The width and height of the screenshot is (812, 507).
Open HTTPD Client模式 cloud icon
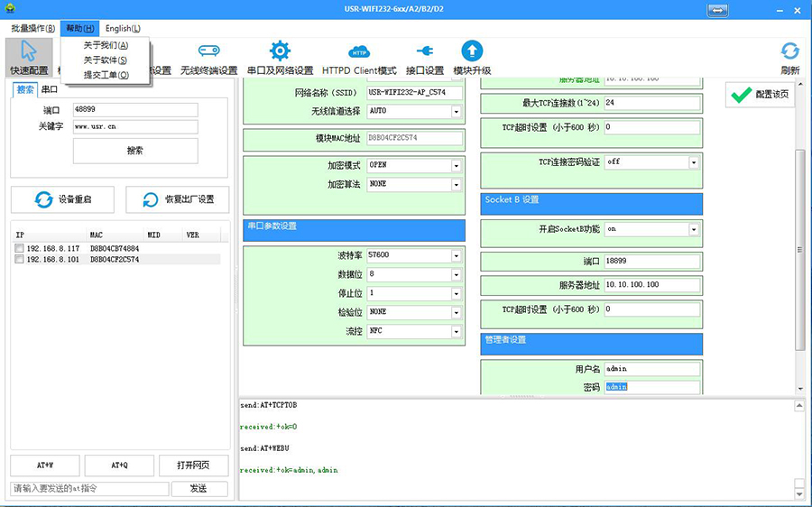[359, 52]
